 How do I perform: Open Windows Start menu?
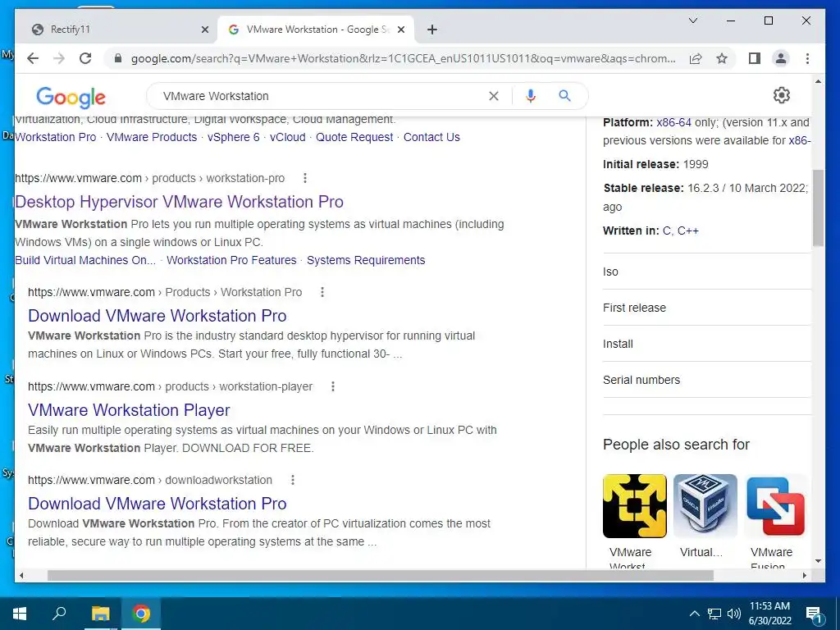pyautogui.click(x=20, y=614)
